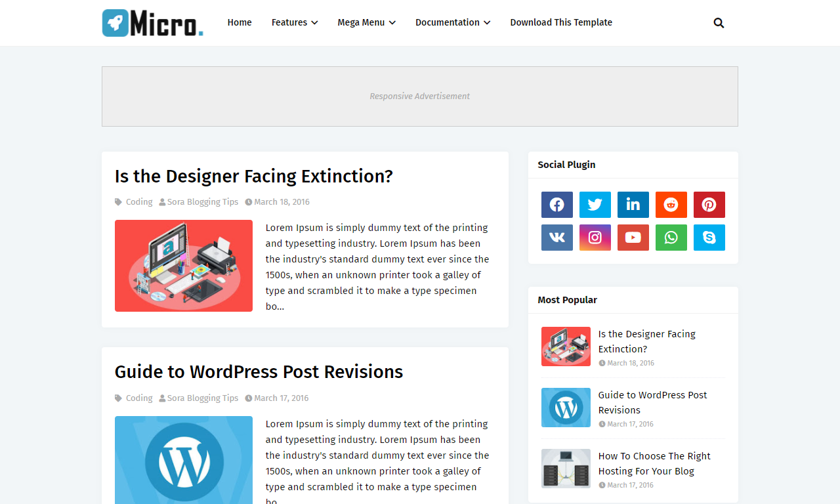Open popular post Guide to WordPress Post Revisions

click(x=653, y=402)
